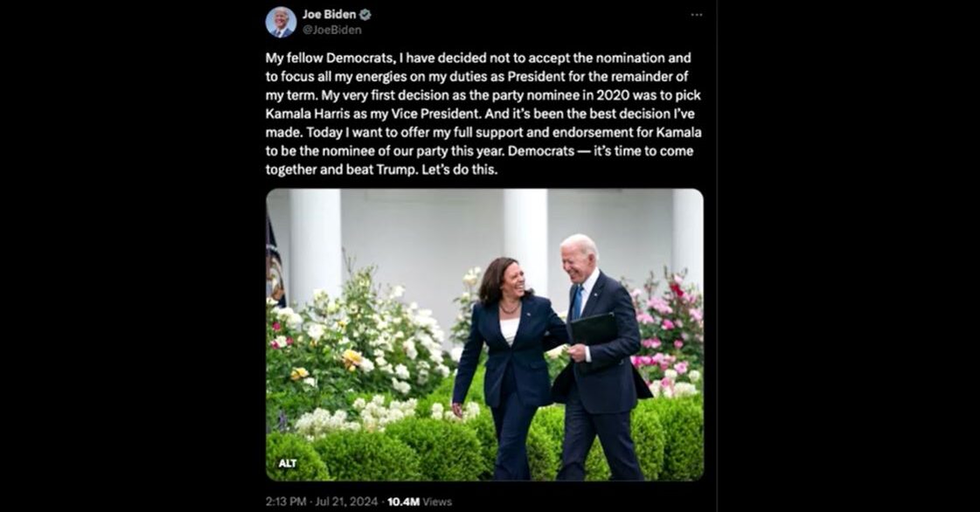Click the profile avatar picture
Viewport: 980px width, 512px height.
281,22
